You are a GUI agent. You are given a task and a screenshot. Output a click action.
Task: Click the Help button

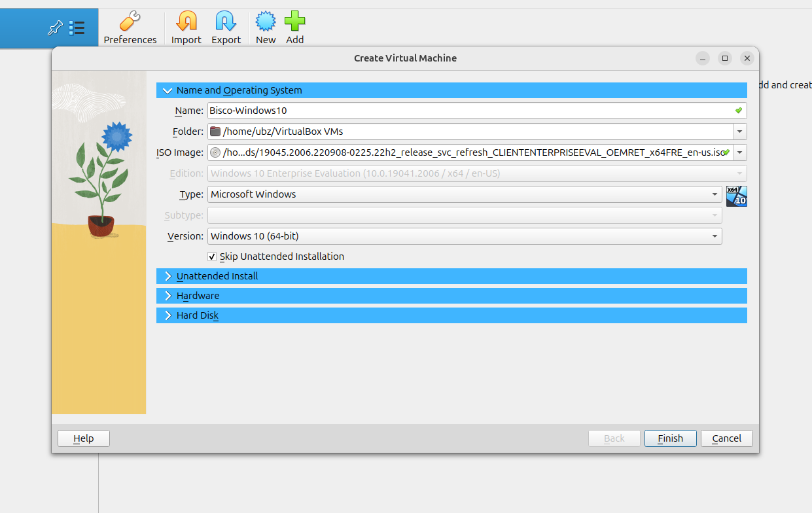click(84, 438)
